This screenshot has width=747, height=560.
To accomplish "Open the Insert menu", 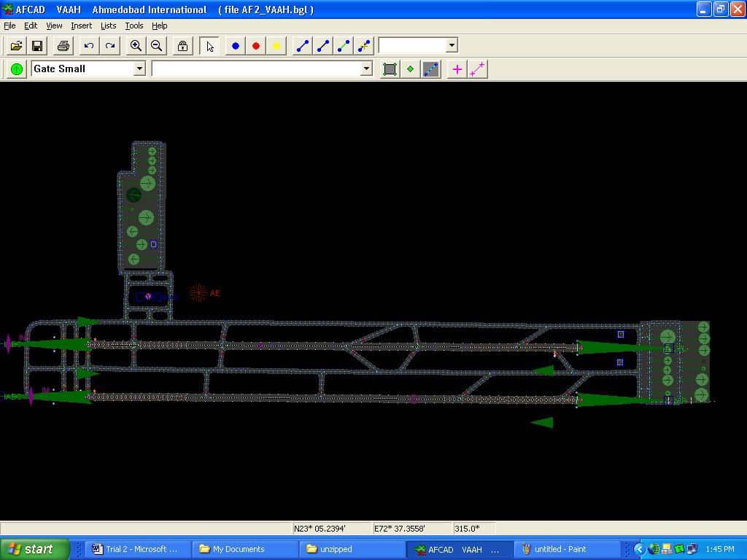I will [81, 26].
